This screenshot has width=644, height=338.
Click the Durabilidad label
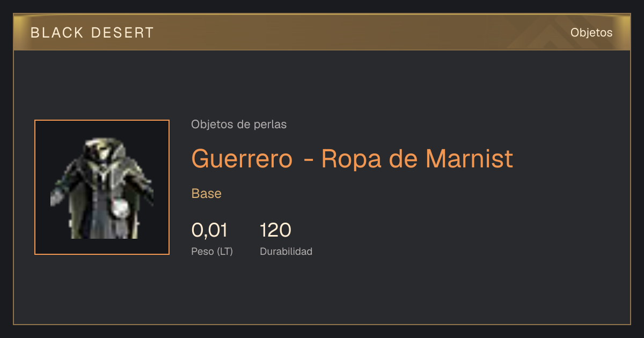click(286, 251)
